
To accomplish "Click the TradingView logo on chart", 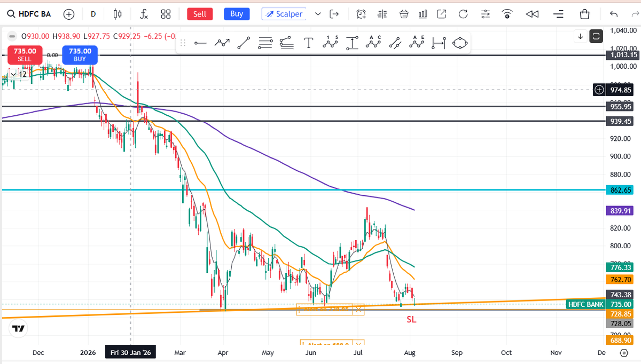I will (18, 329).
